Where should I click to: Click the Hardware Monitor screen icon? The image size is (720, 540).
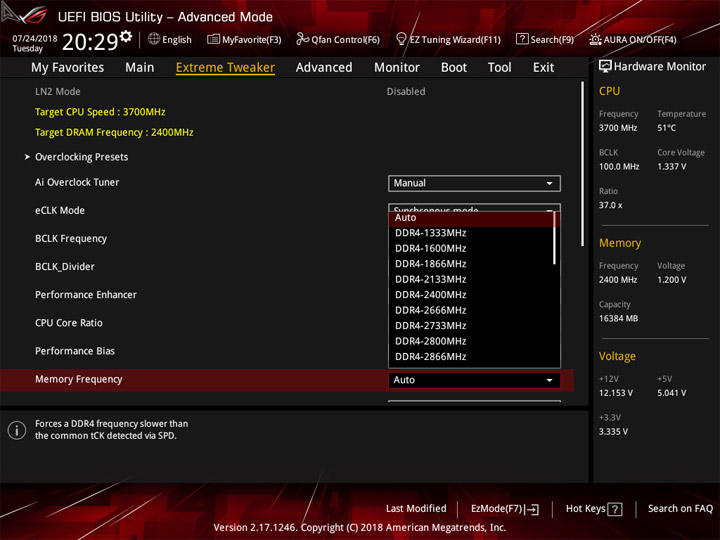(x=605, y=67)
